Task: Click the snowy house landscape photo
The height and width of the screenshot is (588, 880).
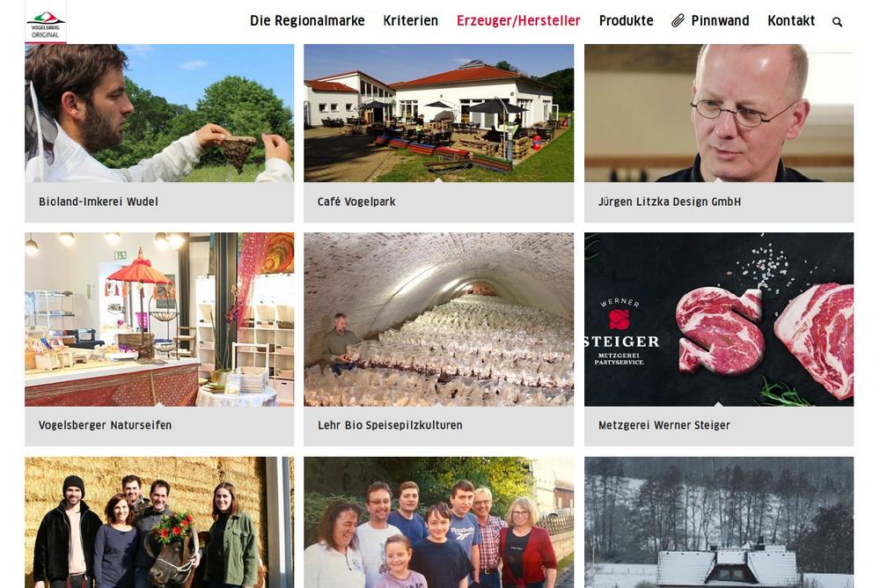Action: pos(719,522)
